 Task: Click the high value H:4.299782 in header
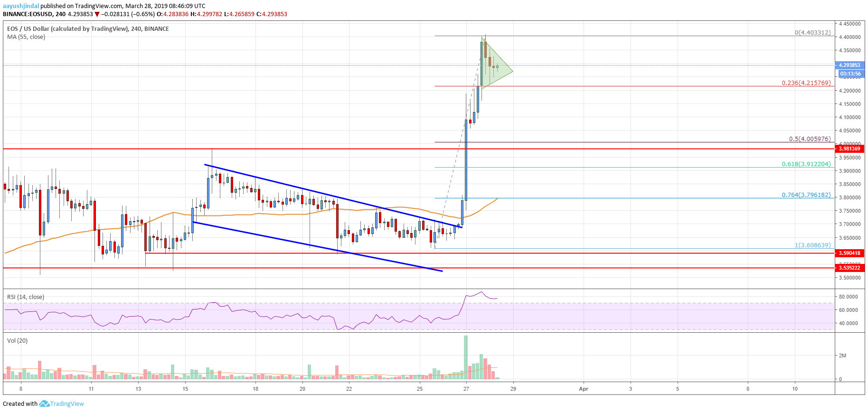click(206, 14)
